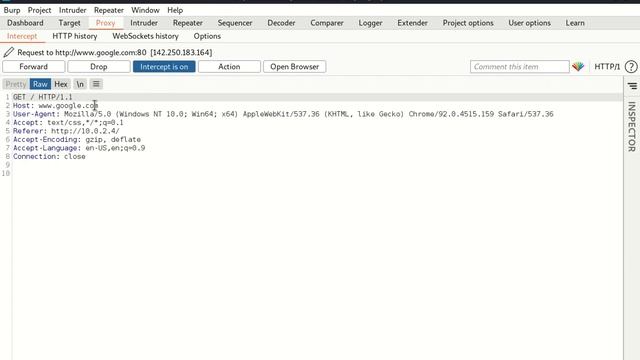Focus the Comment this item field
640x360 pixels.
coord(520,67)
